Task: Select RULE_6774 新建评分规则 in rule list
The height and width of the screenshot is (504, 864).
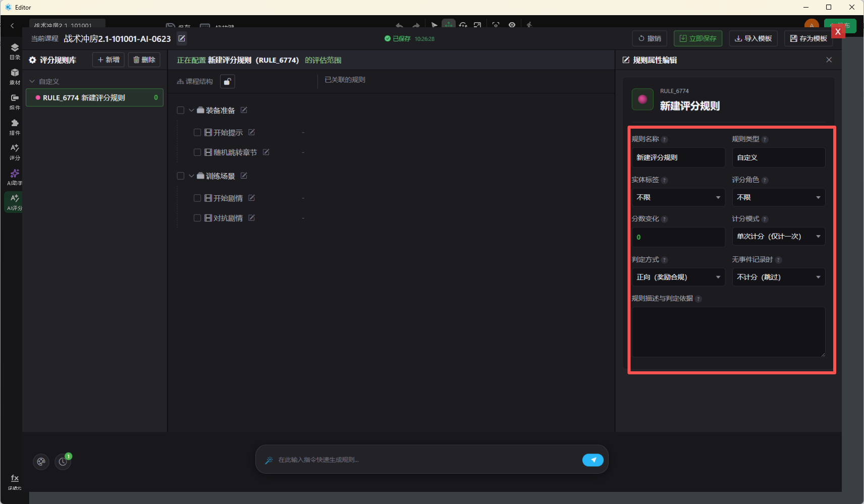Action: pos(95,98)
